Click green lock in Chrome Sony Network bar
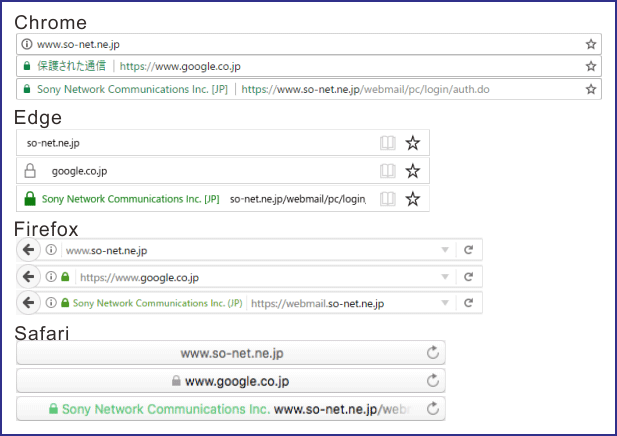 click(x=27, y=89)
